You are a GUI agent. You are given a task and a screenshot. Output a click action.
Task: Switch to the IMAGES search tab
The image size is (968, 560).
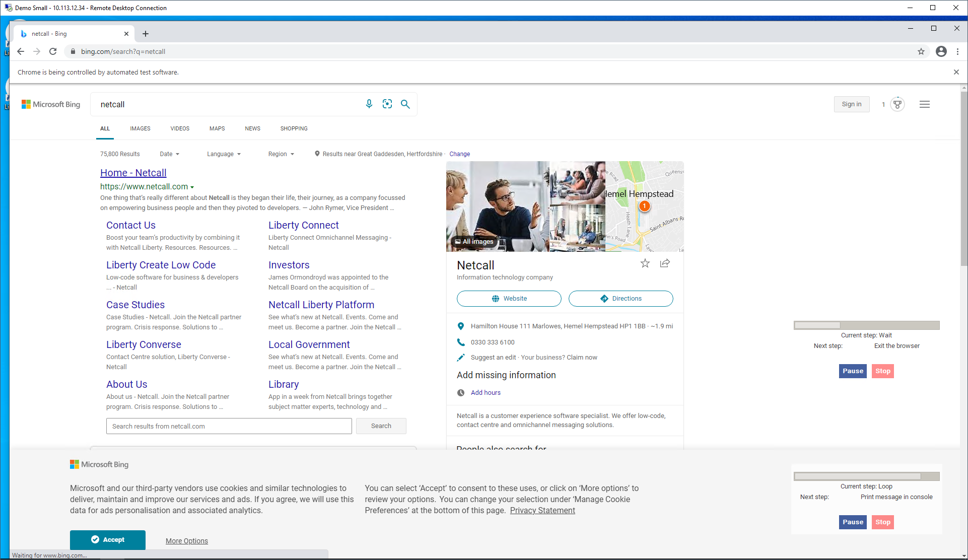pos(140,128)
